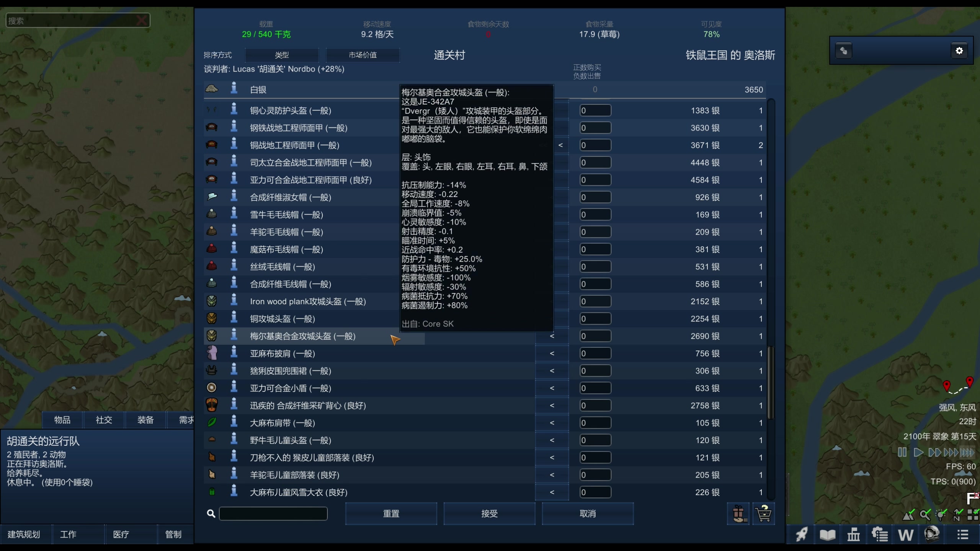The width and height of the screenshot is (980, 551).
Task: Switch to the 社交 tab
Action: (x=103, y=420)
